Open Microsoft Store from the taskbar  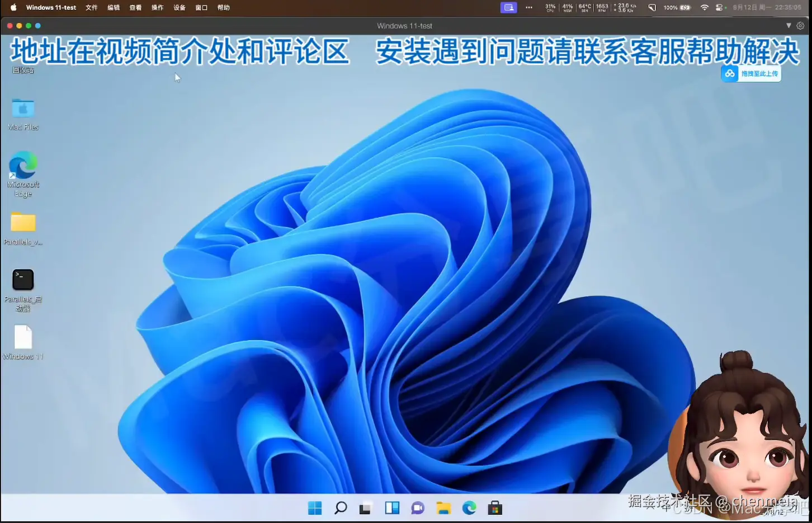coord(494,507)
